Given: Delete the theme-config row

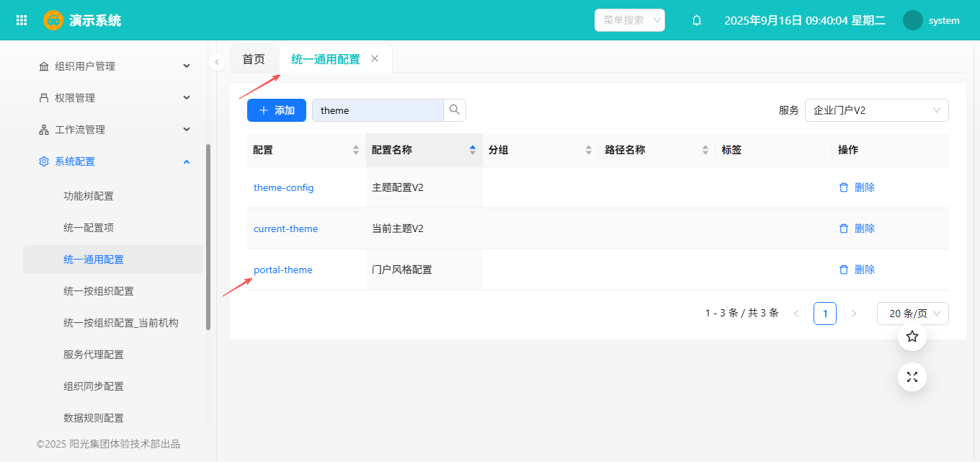Looking at the screenshot, I should click(857, 187).
